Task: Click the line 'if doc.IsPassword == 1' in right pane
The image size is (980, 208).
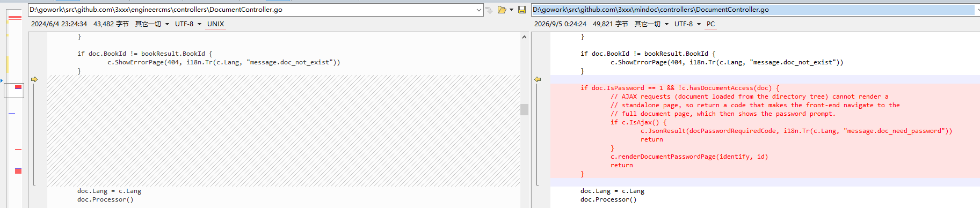Action: [680, 88]
